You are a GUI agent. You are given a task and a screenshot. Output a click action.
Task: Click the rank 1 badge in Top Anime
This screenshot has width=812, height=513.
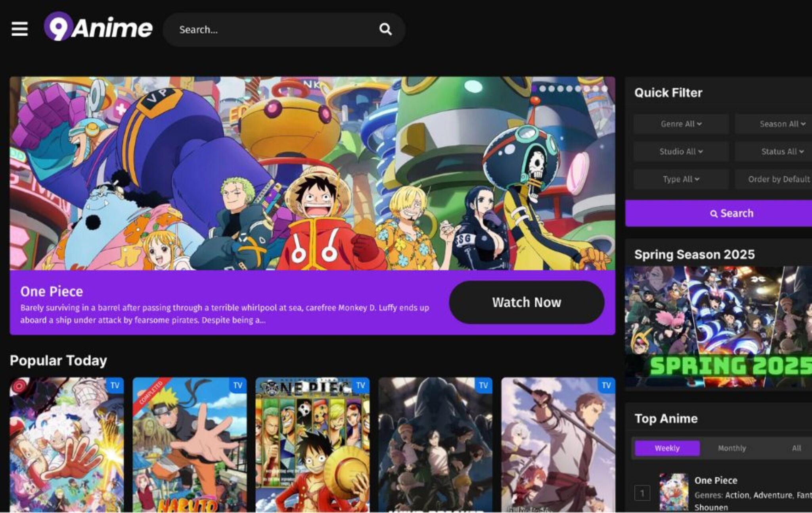(x=643, y=491)
